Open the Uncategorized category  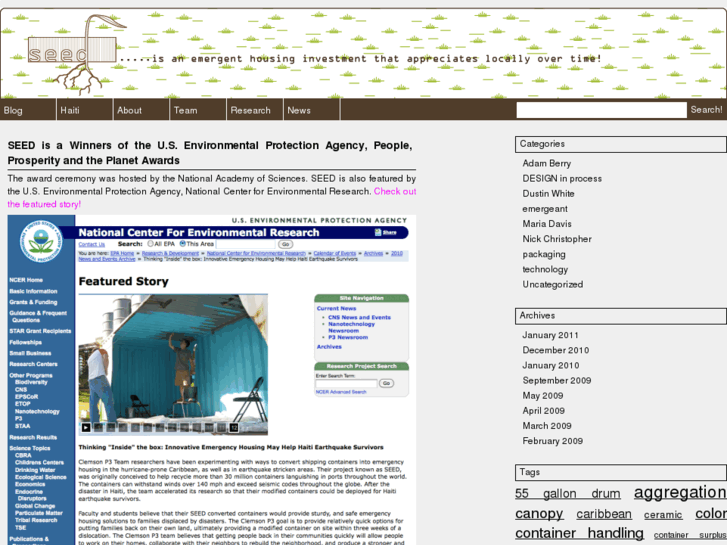[553, 284]
